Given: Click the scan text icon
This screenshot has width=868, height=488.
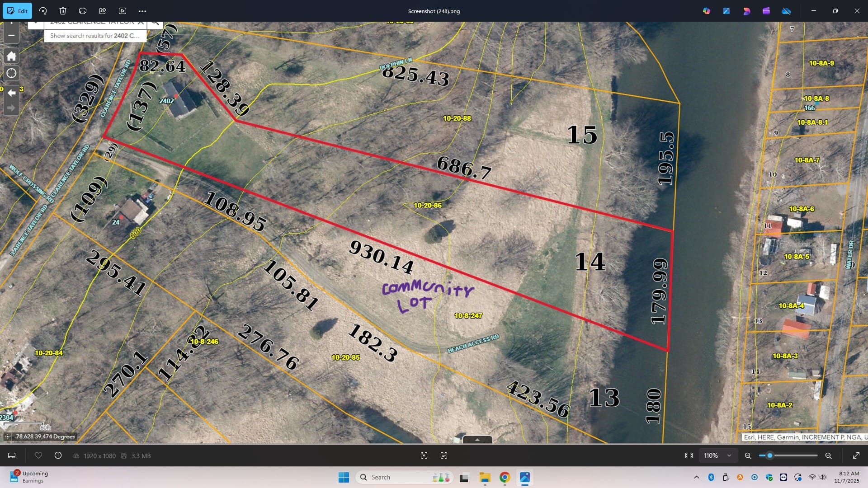Looking at the screenshot, I should tap(444, 455).
